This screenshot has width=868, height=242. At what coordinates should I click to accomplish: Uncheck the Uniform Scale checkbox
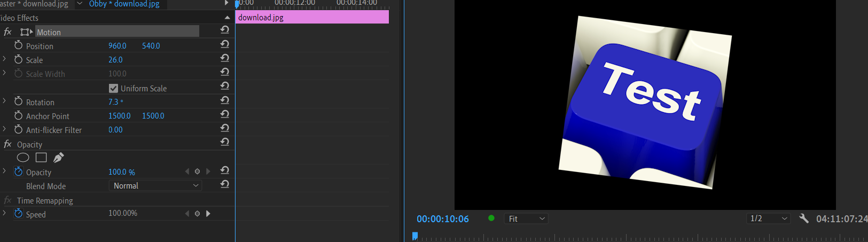click(x=113, y=88)
